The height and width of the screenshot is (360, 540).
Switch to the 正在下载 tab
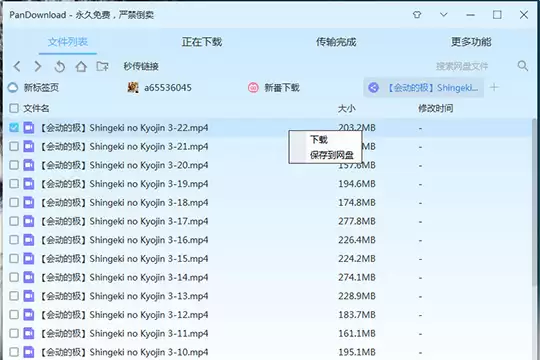(202, 42)
